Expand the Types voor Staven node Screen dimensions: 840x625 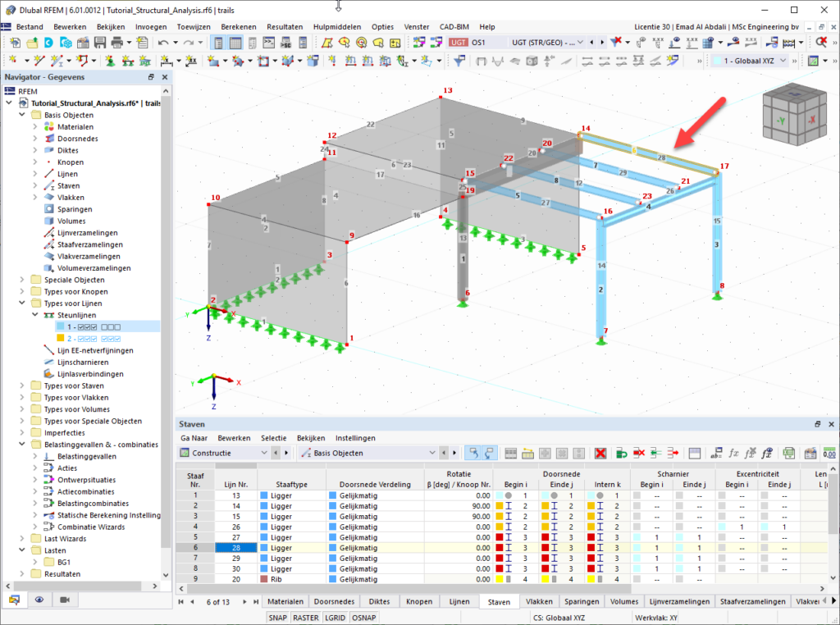pos(22,385)
